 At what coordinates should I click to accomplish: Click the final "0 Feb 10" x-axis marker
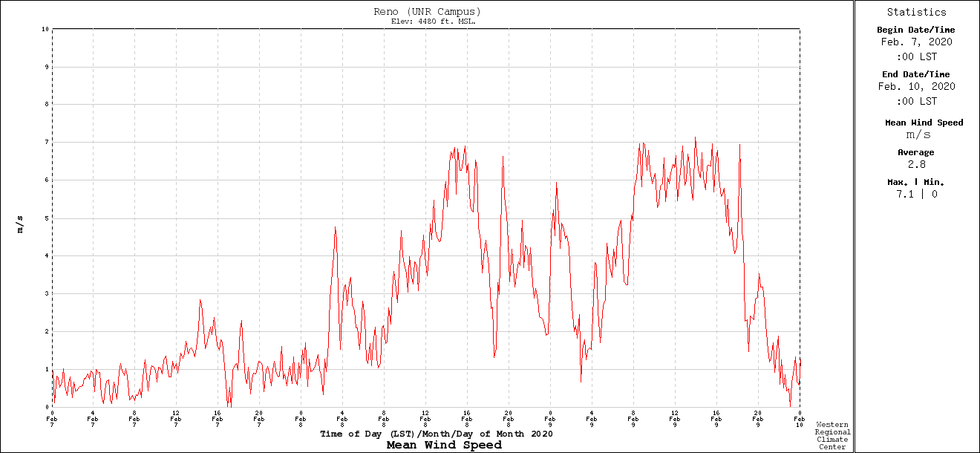800,418
